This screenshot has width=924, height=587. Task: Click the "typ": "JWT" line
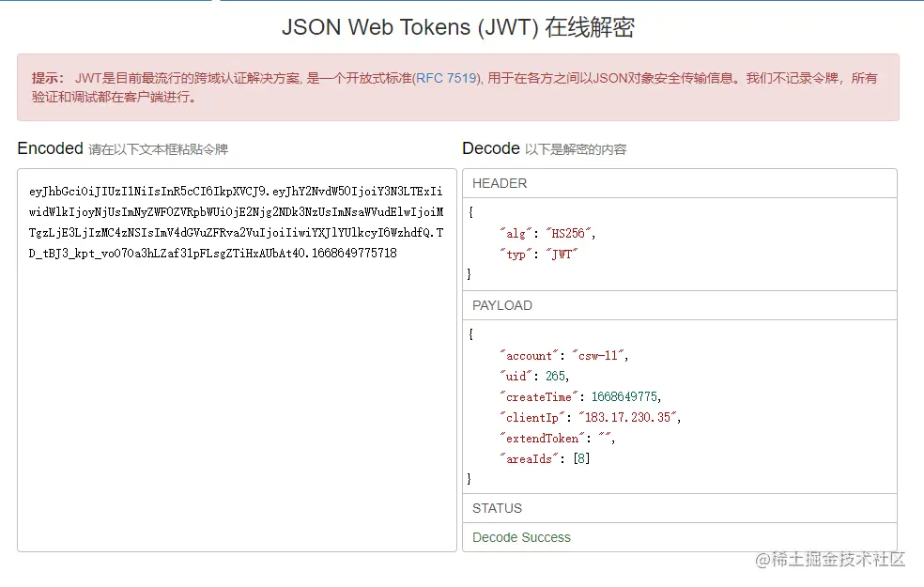(539, 254)
